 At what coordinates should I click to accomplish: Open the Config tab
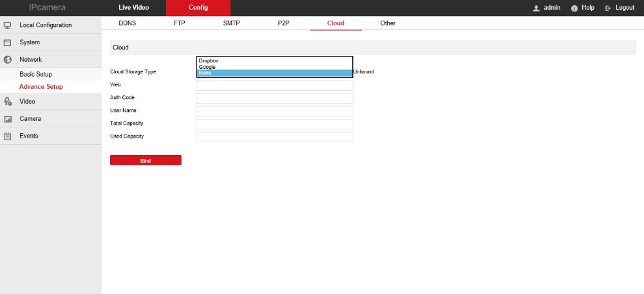(x=198, y=8)
